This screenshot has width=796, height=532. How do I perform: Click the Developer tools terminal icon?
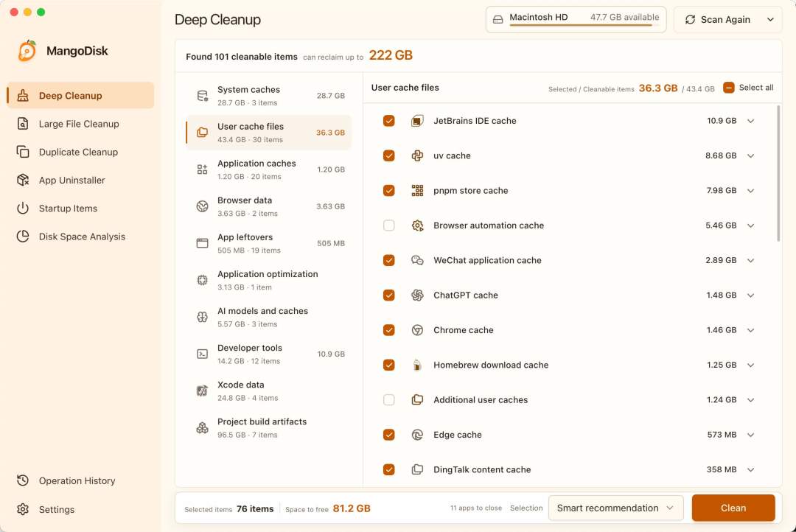[x=202, y=354]
